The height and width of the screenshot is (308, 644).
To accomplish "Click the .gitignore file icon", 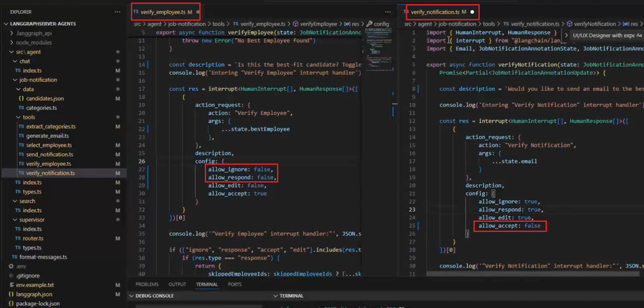I will [11, 275].
